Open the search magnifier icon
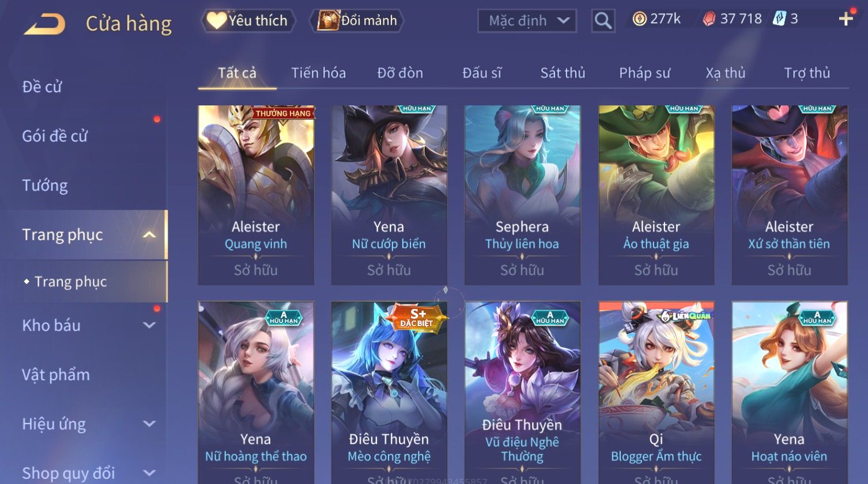 coord(603,21)
